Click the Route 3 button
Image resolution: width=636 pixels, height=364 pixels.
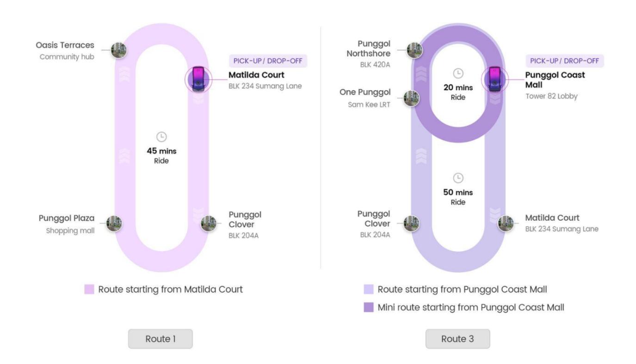(x=457, y=339)
